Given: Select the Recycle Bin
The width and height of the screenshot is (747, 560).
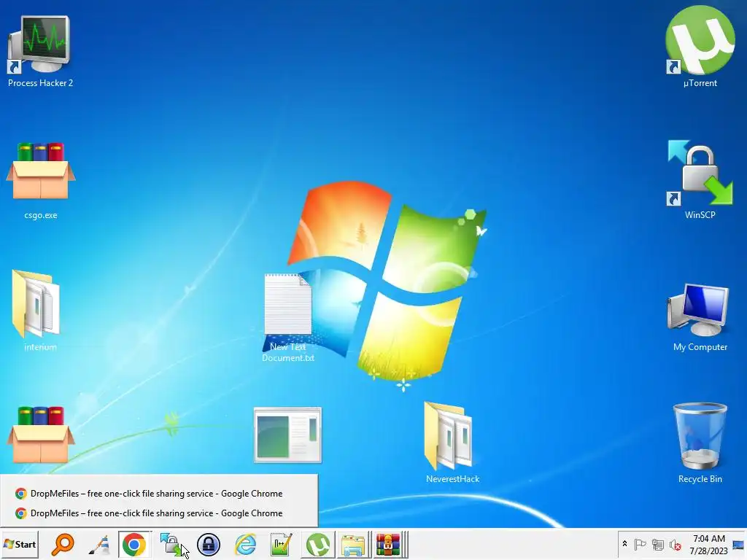Looking at the screenshot, I should coord(700,443).
